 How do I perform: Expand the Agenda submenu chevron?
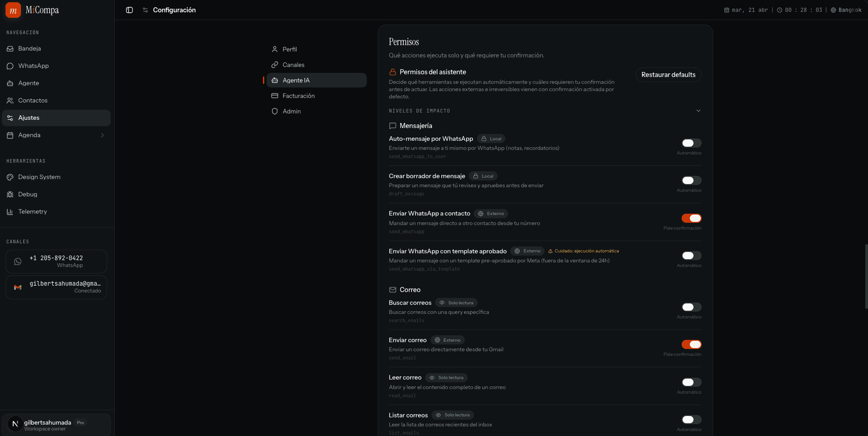[103, 135]
